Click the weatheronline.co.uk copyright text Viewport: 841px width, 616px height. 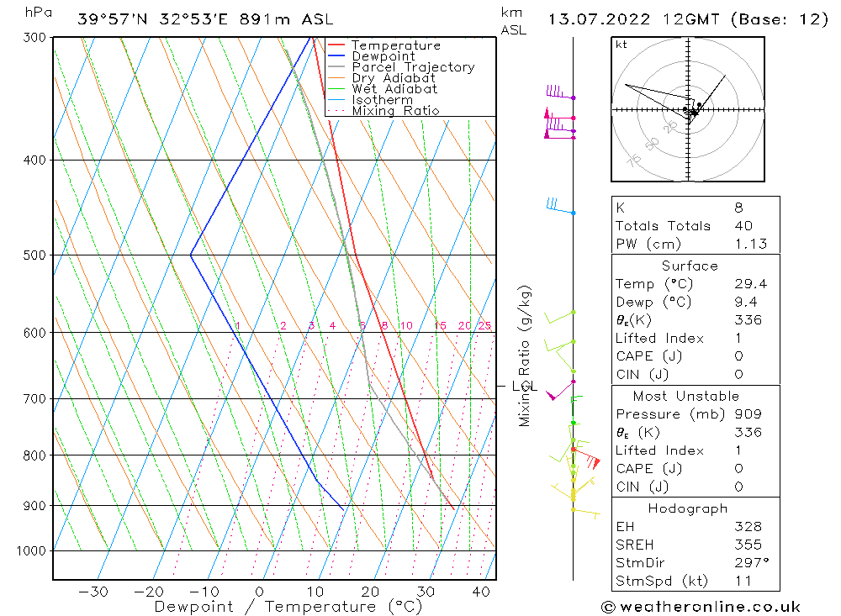[701, 607]
